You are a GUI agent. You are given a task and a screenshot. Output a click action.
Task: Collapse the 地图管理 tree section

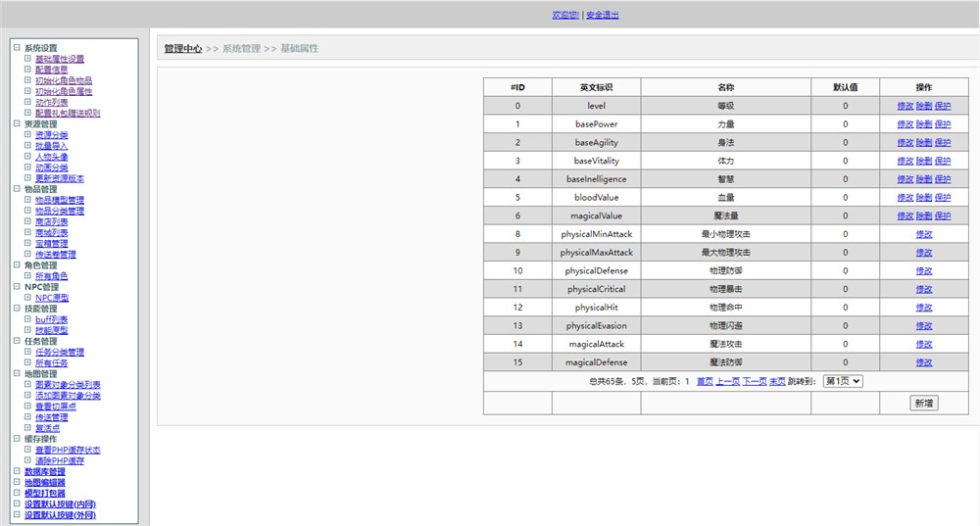click(17, 374)
